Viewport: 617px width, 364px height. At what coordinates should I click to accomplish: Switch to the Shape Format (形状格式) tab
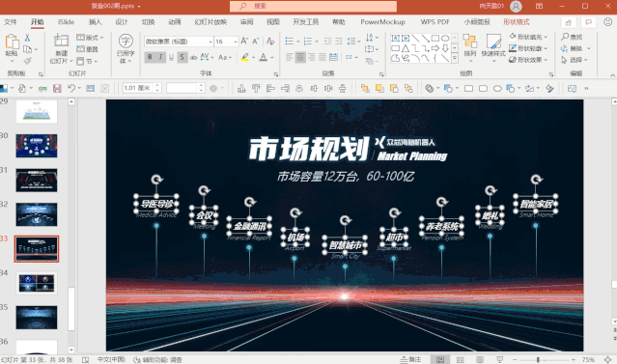pyautogui.click(x=516, y=22)
